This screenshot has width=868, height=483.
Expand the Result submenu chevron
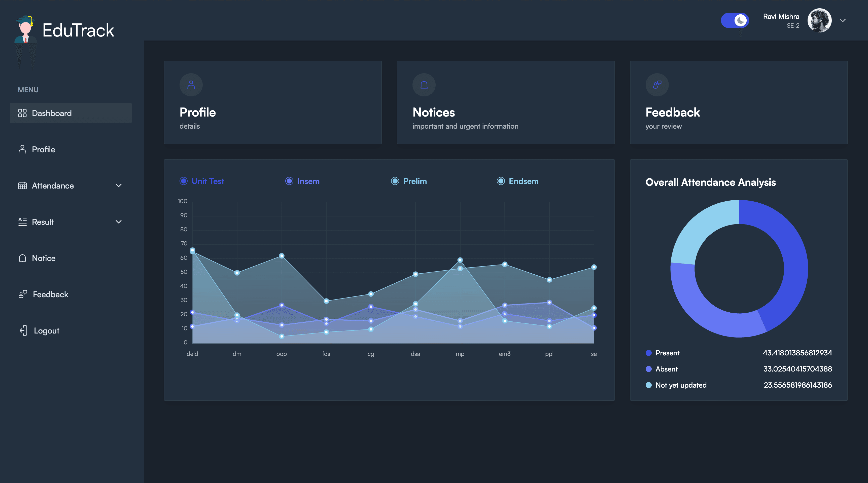click(119, 222)
